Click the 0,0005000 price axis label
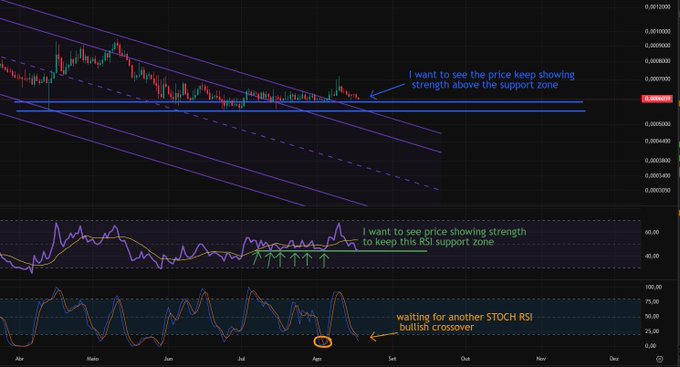The height and width of the screenshot is (367, 680). tap(657, 124)
